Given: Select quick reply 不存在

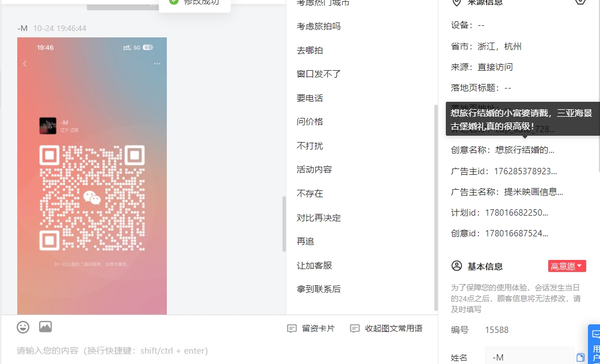Looking at the screenshot, I should click(309, 194).
